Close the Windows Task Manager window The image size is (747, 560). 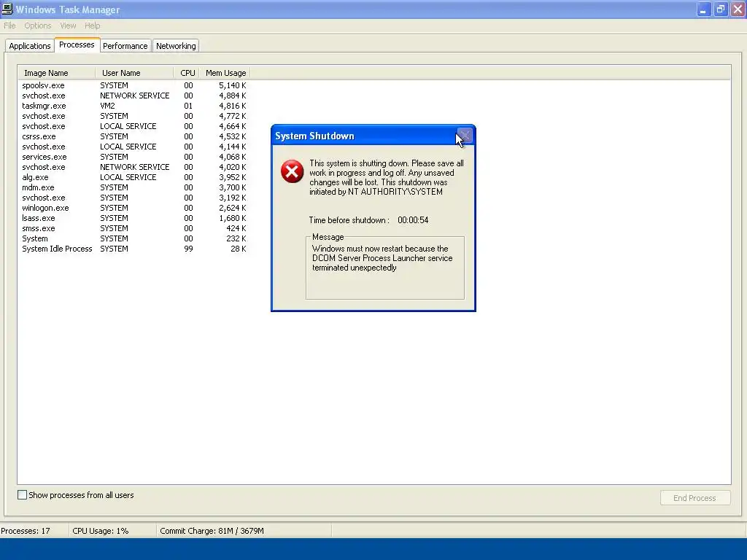pyautogui.click(x=738, y=9)
